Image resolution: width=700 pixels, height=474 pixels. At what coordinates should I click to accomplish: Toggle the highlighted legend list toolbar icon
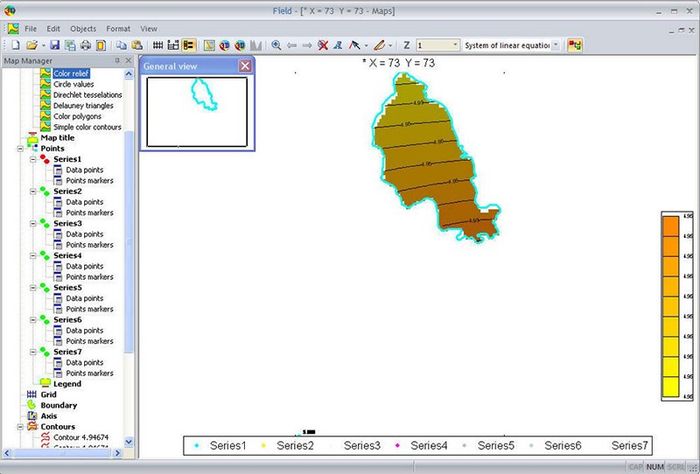pos(189,45)
